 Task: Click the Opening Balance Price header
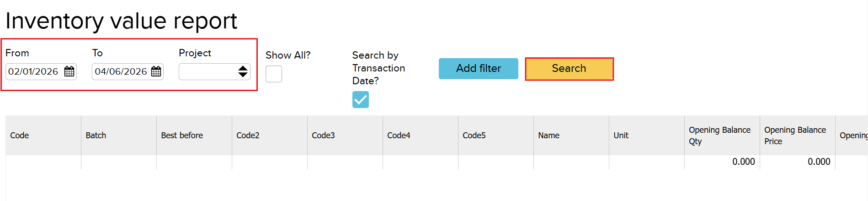pyautogui.click(x=795, y=136)
